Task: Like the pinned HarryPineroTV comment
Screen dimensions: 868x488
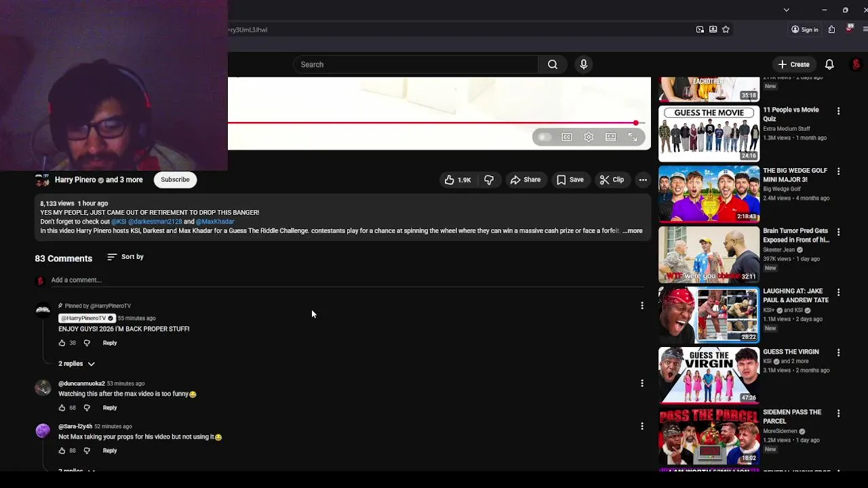Action: 62,343
